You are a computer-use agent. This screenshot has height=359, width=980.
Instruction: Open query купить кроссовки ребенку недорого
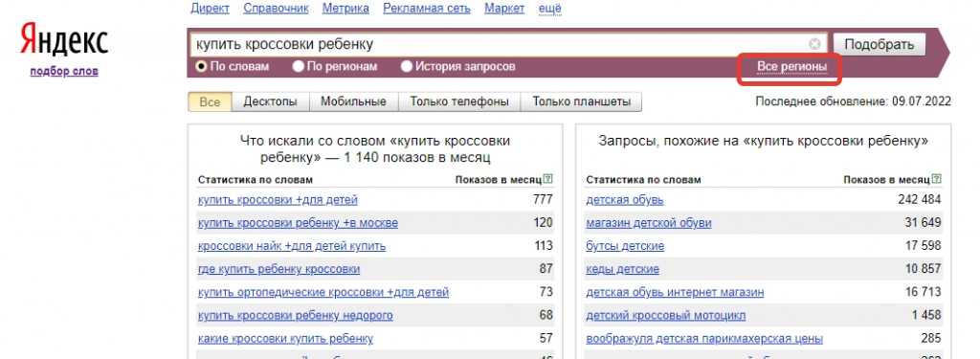[296, 315]
